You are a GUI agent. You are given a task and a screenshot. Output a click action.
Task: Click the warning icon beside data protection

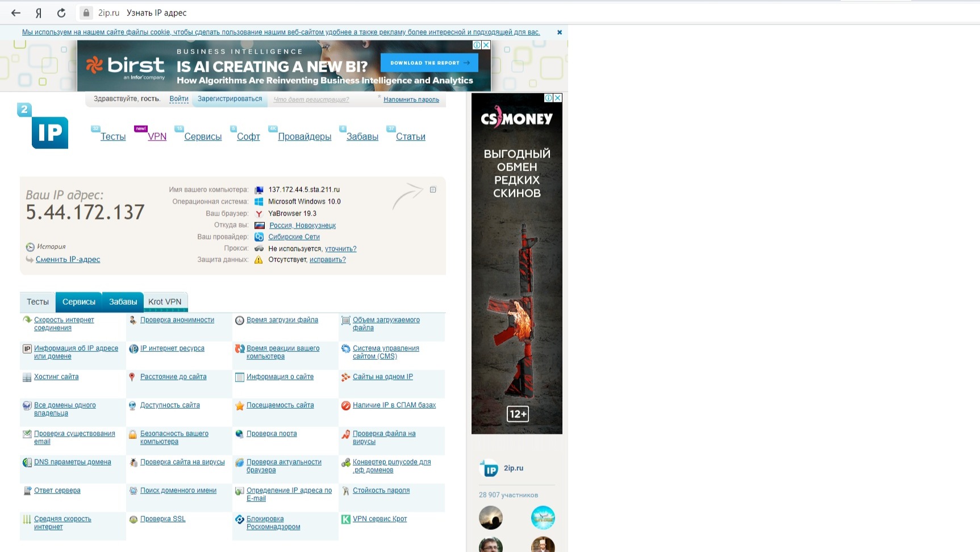[x=258, y=260]
